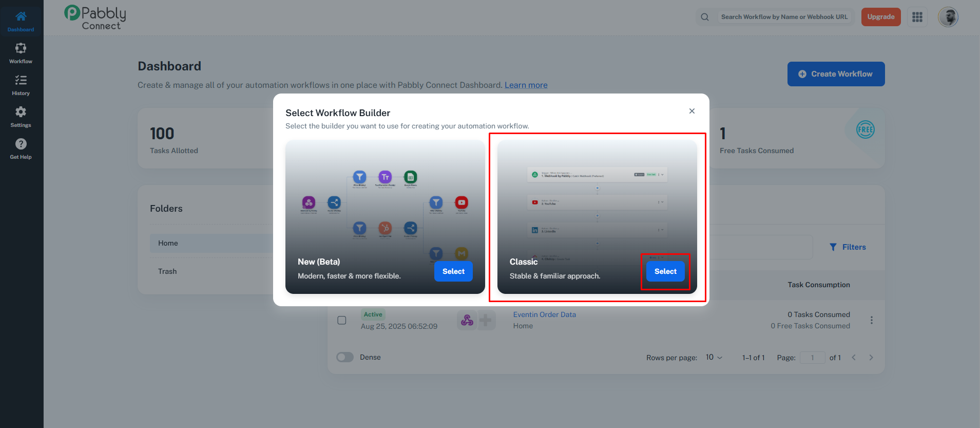The width and height of the screenshot is (980, 428).
Task: Click the 1–1 of 1 pagination text
Action: coord(753,358)
